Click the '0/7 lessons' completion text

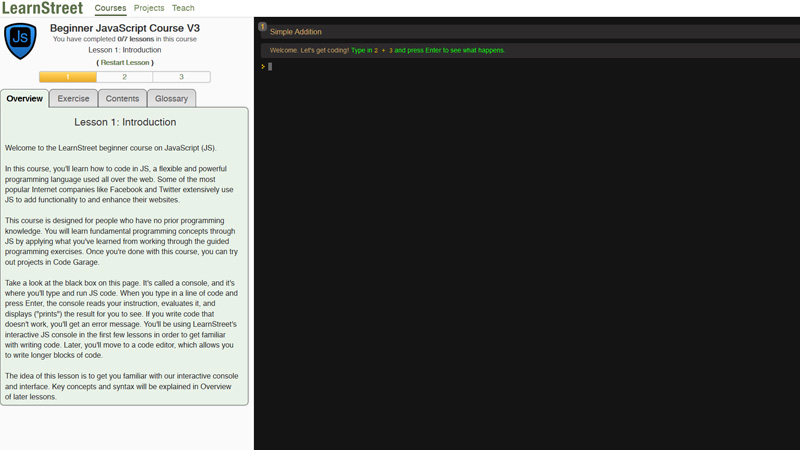tap(136, 39)
